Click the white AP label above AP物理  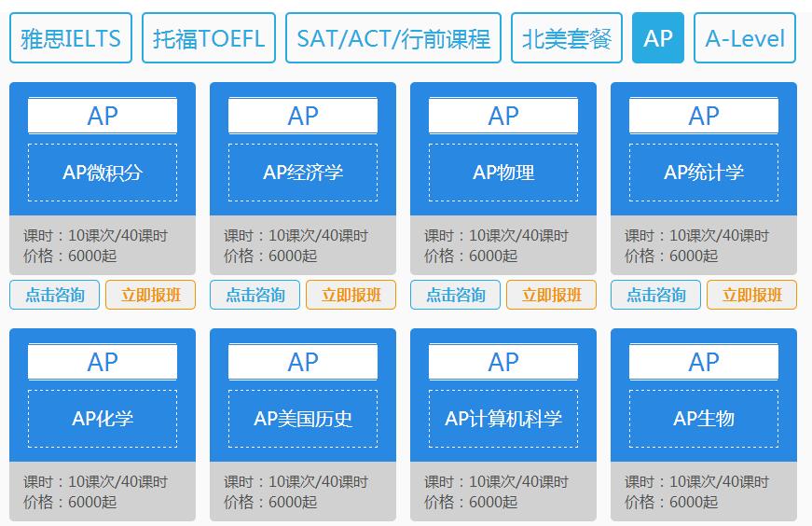tap(503, 116)
